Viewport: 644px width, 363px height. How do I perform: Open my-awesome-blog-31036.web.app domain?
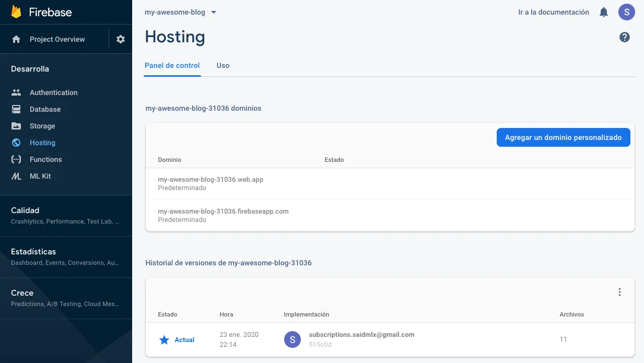coord(210,179)
